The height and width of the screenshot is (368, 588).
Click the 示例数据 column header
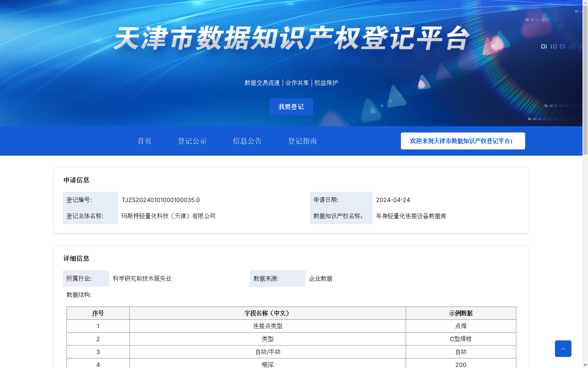pos(461,313)
